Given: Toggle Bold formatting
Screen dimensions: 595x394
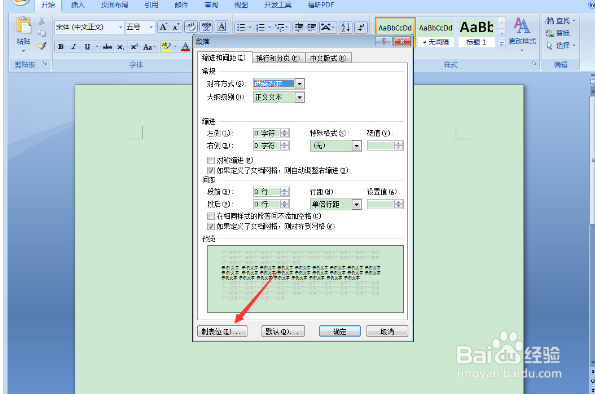Looking at the screenshot, I should coord(61,47).
